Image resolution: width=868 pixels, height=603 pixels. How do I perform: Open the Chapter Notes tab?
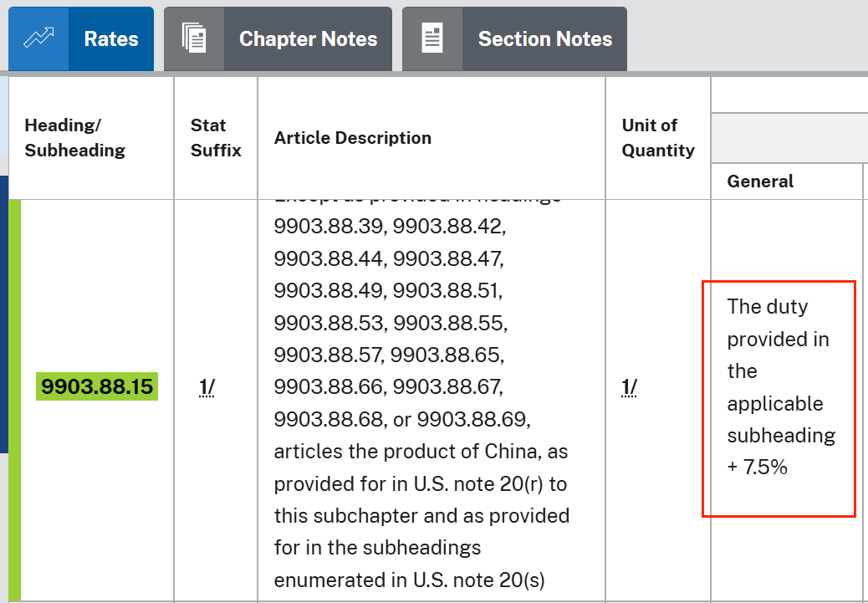[308, 39]
